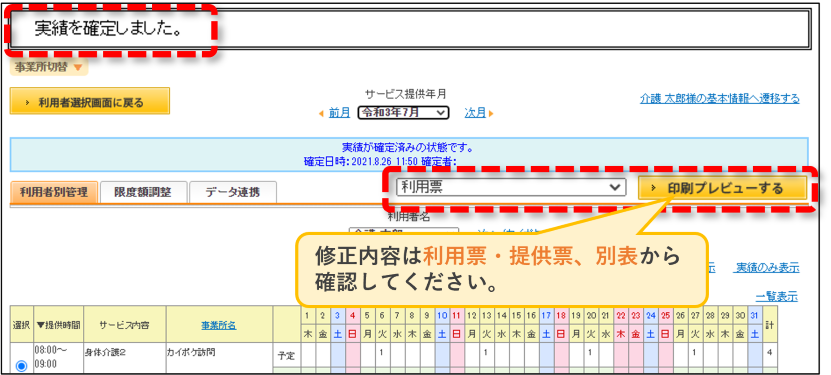Click 利用者選択画面に戻る button
This screenshot has width=831, height=375.
(x=90, y=102)
